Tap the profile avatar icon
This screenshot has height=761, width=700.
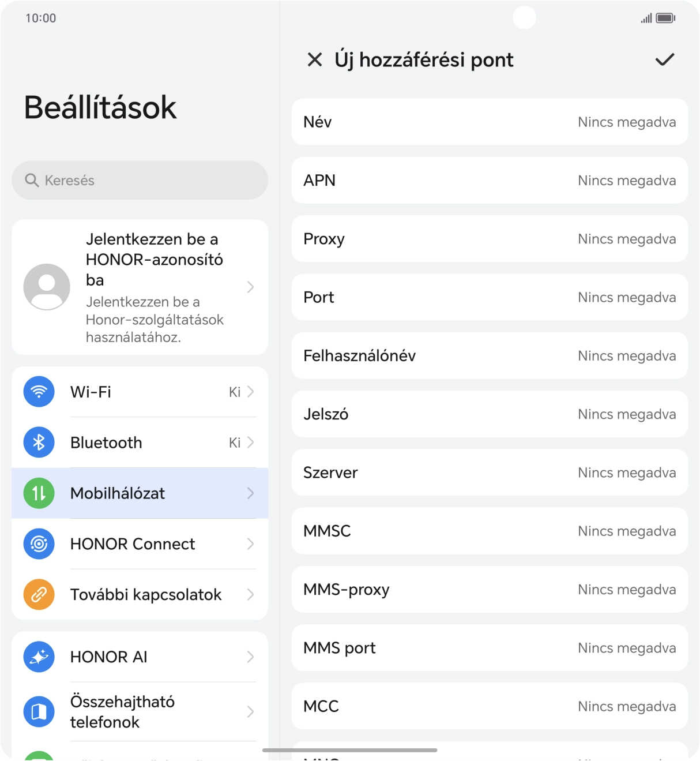coord(47,287)
